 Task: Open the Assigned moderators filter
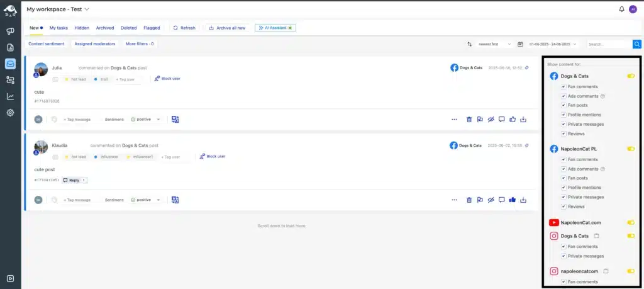(95, 43)
